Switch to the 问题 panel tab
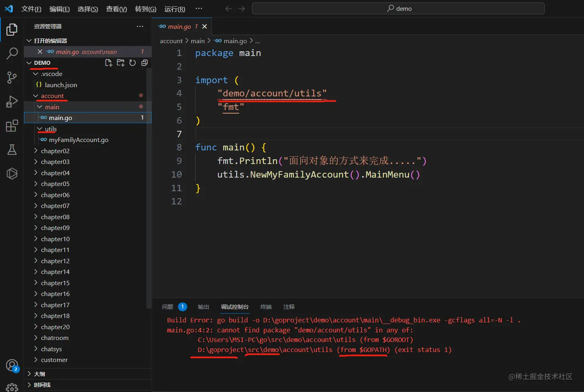This screenshot has width=584, height=392. click(168, 307)
